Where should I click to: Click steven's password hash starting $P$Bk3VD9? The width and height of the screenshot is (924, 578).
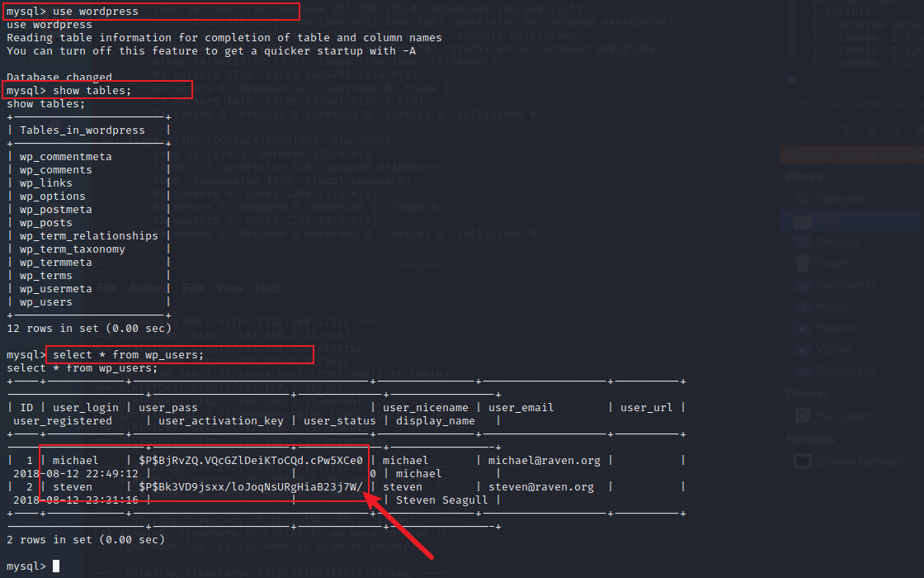click(251, 487)
